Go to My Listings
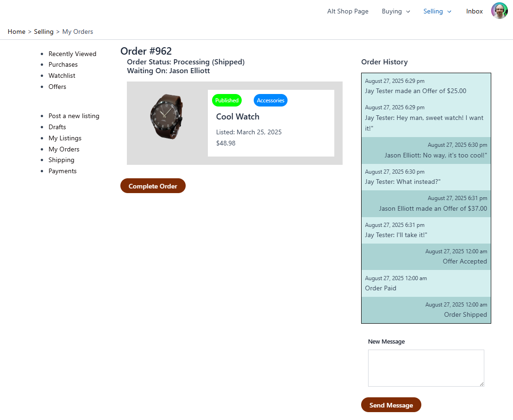 click(x=65, y=138)
